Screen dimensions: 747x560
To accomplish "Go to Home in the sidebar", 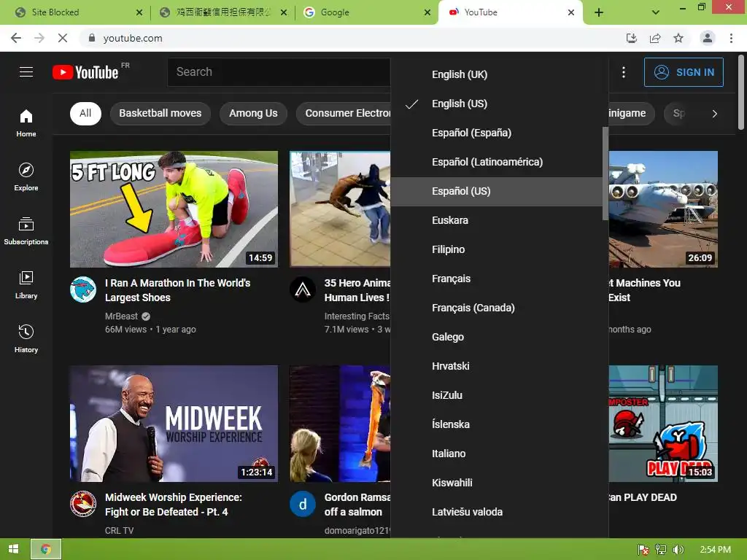I will (26, 122).
